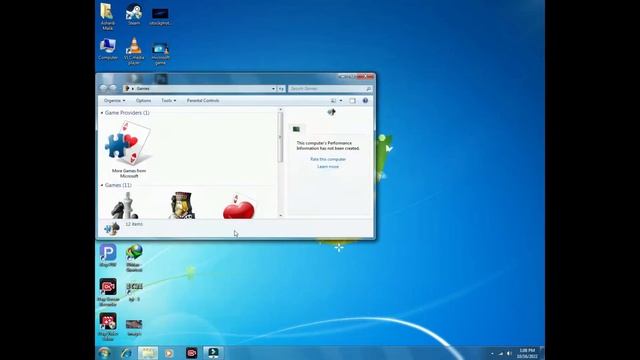Open Internet Explorer from taskbar

pyautogui.click(x=126, y=353)
